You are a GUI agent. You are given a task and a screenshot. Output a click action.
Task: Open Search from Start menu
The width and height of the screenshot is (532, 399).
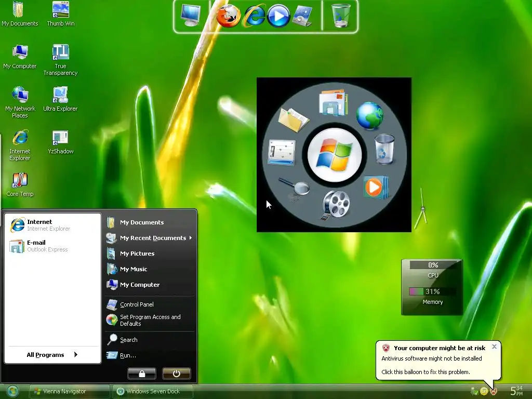(x=149, y=340)
